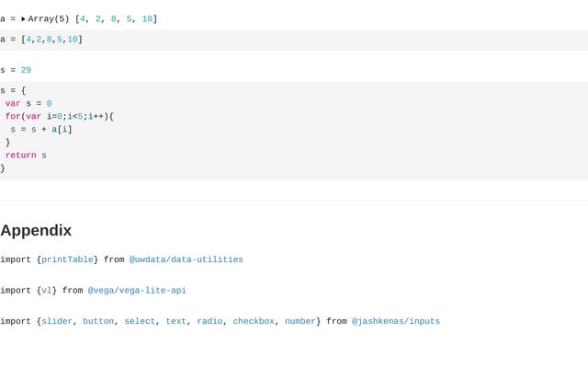Open the @jashkenas/inputs notebook link

click(x=395, y=322)
